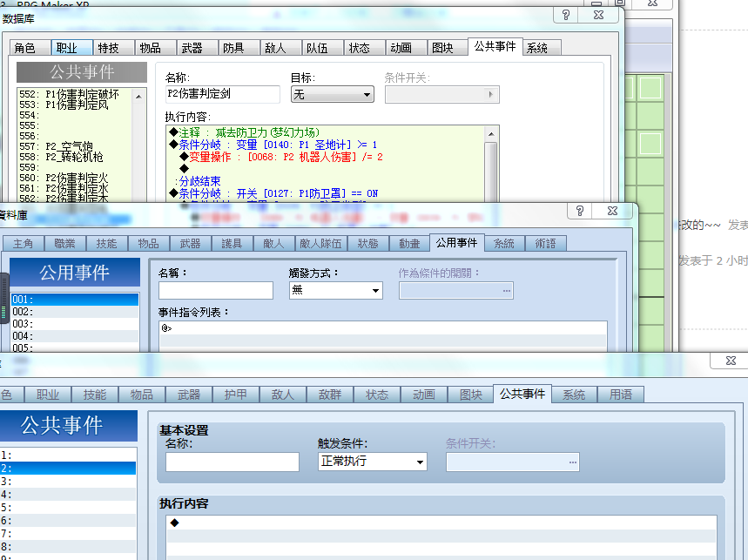Click the empty 名稱 field in 資料庫
This screenshot has height=560, width=748.
click(x=216, y=291)
